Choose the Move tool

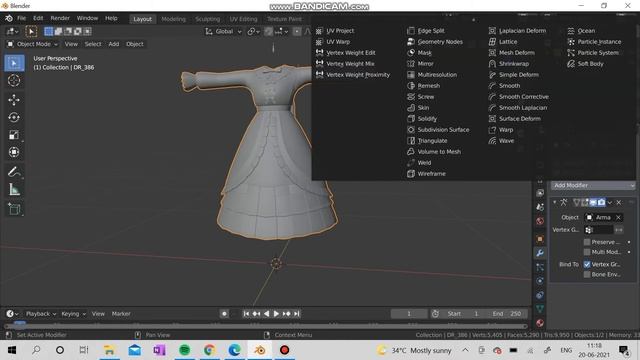14,100
